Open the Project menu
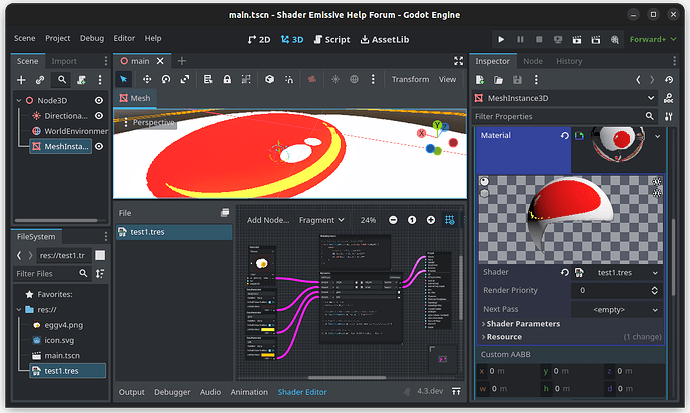Image resolution: width=690 pixels, height=413 pixels. tap(58, 38)
